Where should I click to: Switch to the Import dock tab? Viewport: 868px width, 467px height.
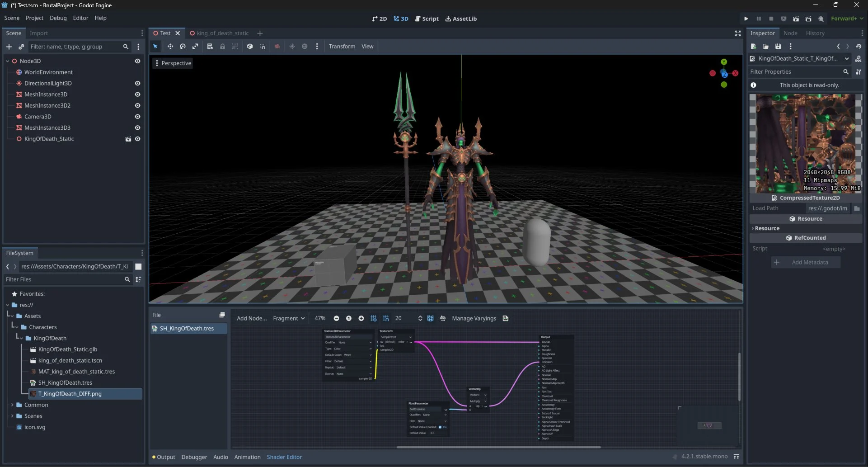[39, 33]
